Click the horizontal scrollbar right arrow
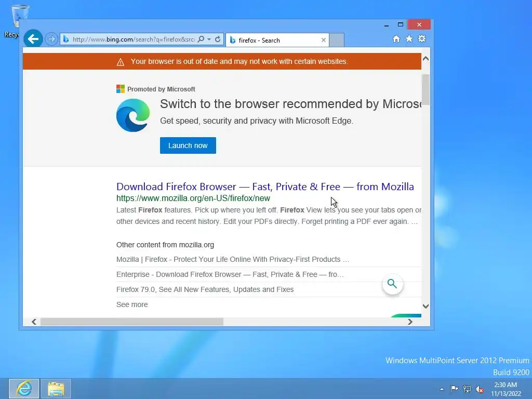 click(410, 322)
